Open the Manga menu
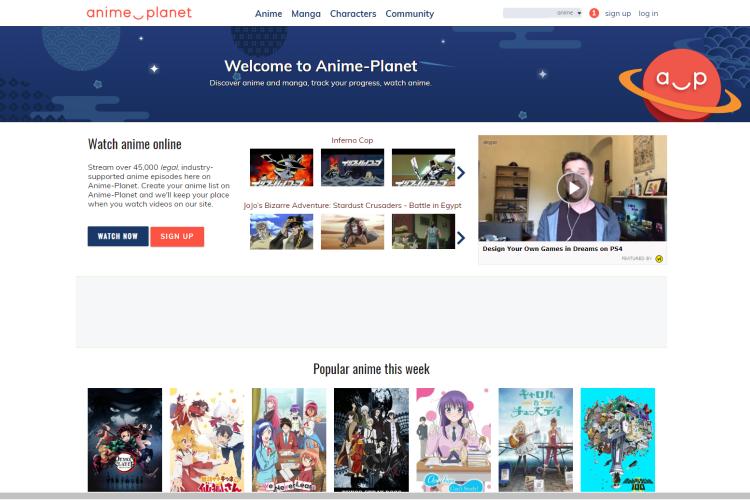 pos(306,14)
